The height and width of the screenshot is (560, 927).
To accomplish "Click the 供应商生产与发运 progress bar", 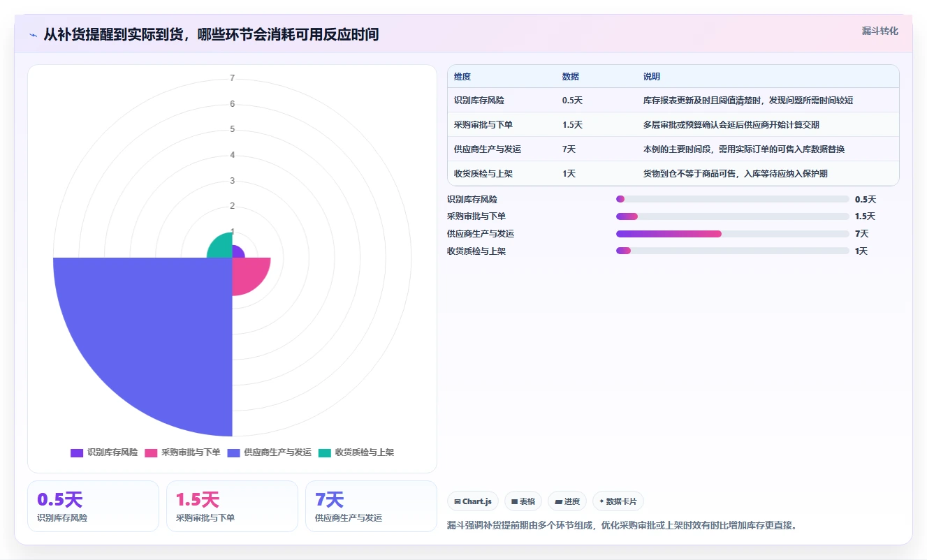I will [733, 234].
